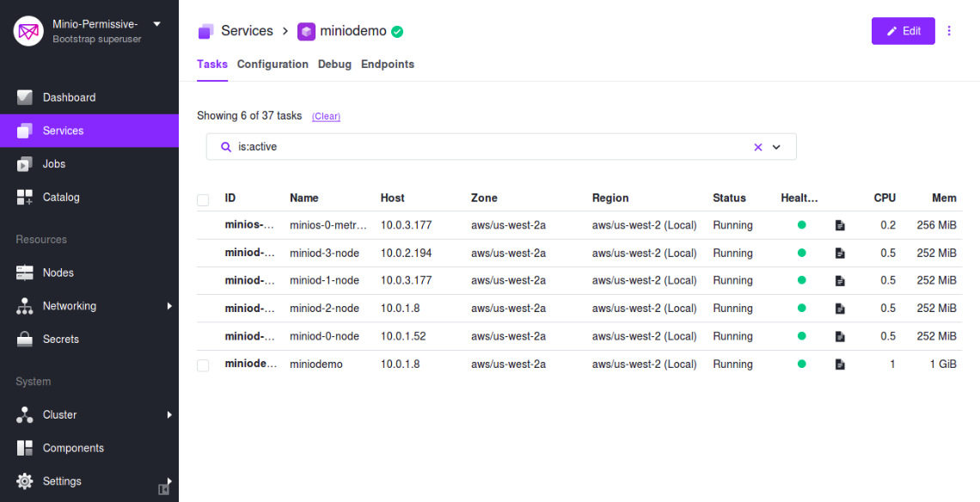Open Nodes via its sidebar icon

24,272
